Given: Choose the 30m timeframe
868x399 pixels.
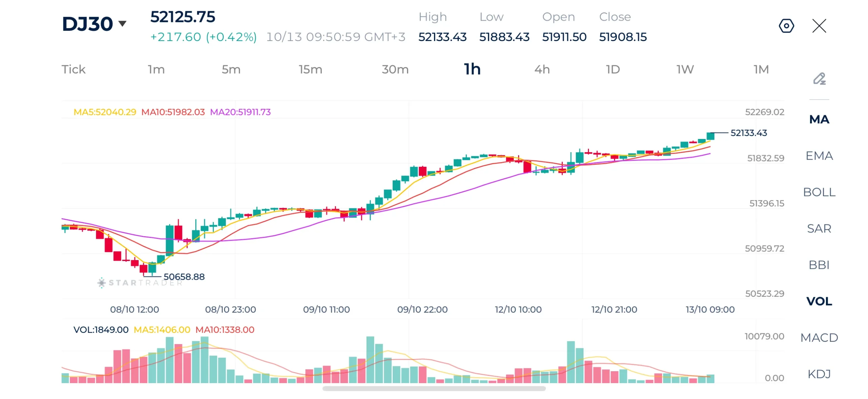Looking at the screenshot, I should pyautogui.click(x=395, y=69).
